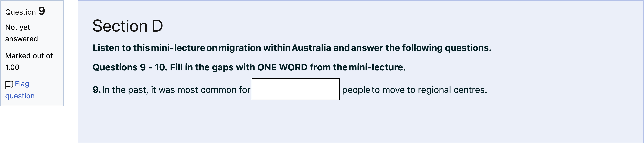Click the word 'Australia' in the instructions

pyautogui.click(x=312, y=48)
